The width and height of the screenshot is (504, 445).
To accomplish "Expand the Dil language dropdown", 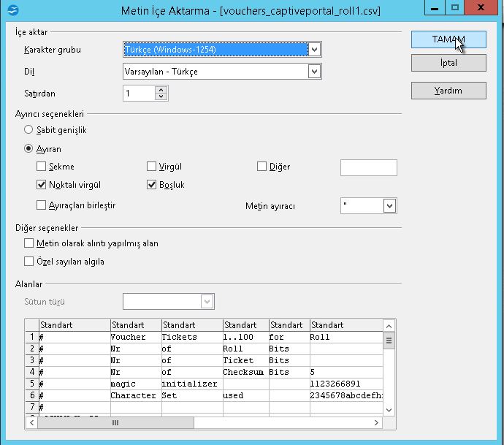I will tap(314, 72).
